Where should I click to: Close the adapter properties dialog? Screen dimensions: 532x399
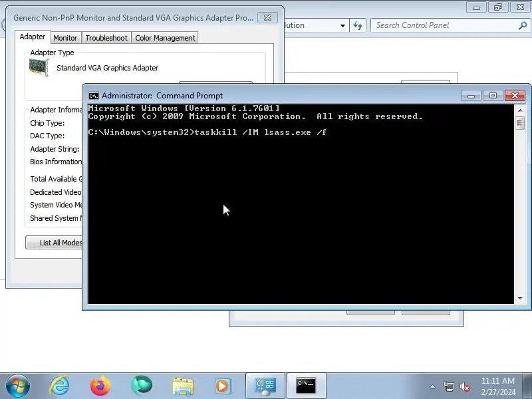pyautogui.click(x=267, y=18)
